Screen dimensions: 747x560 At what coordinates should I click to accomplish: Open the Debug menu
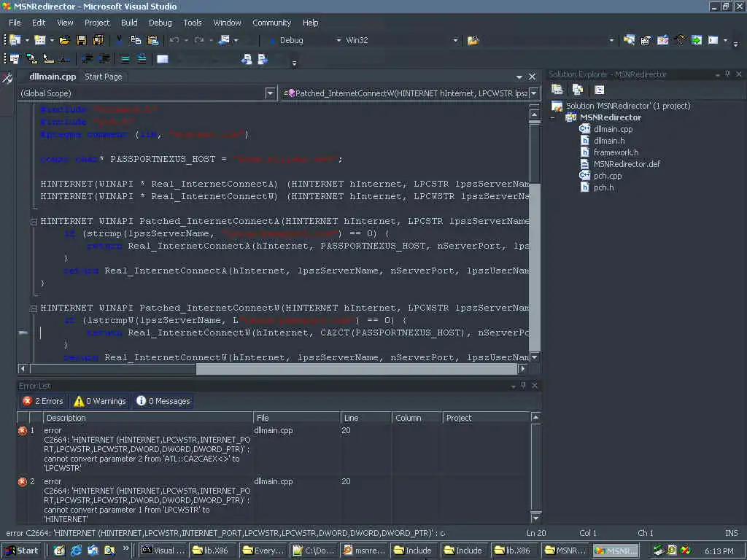(x=160, y=23)
